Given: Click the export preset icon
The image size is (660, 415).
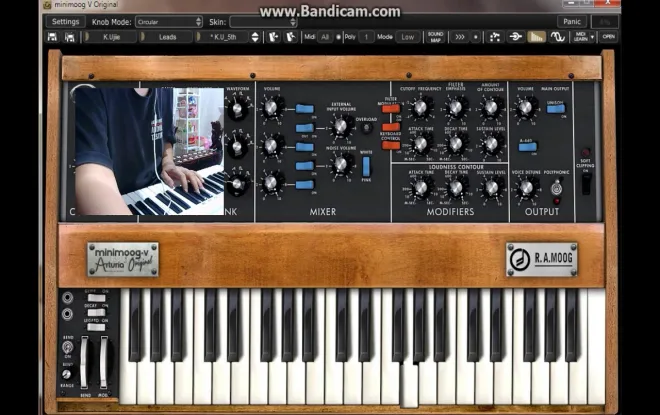Looking at the screenshot, I should (x=290, y=37).
